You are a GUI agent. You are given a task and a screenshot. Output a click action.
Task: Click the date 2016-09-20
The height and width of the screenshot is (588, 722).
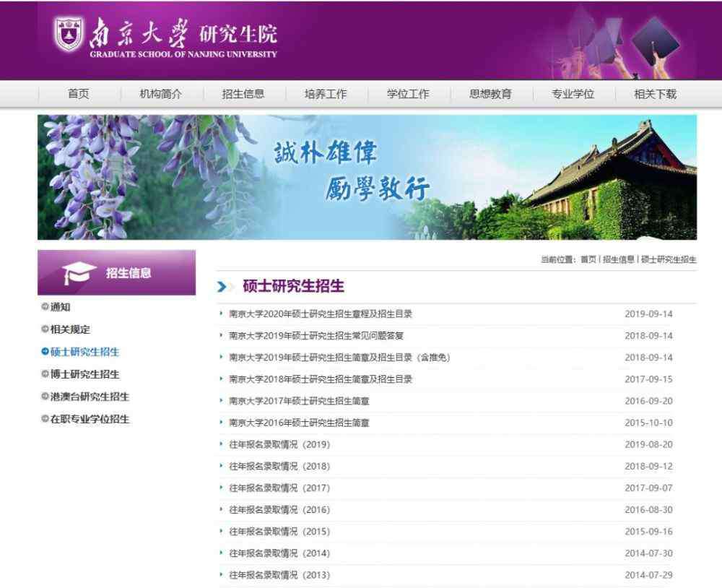649,401
